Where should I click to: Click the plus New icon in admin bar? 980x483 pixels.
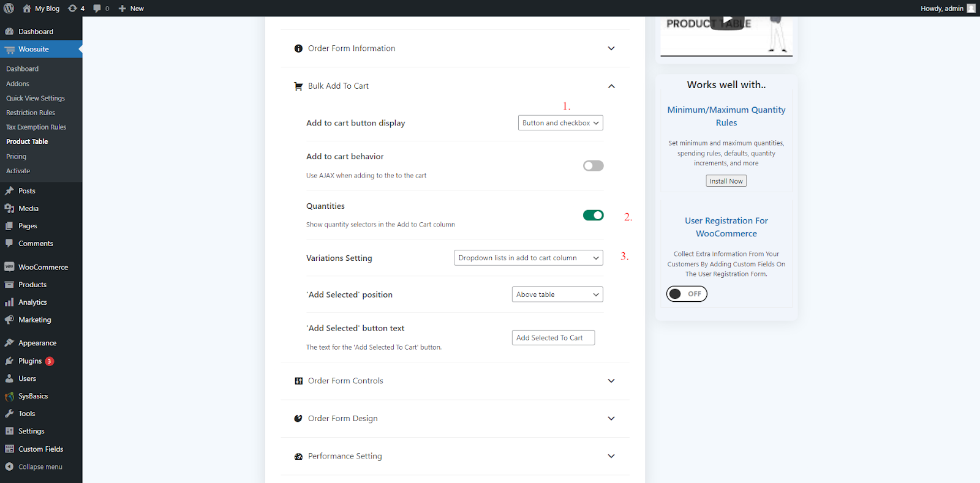[122, 9]
